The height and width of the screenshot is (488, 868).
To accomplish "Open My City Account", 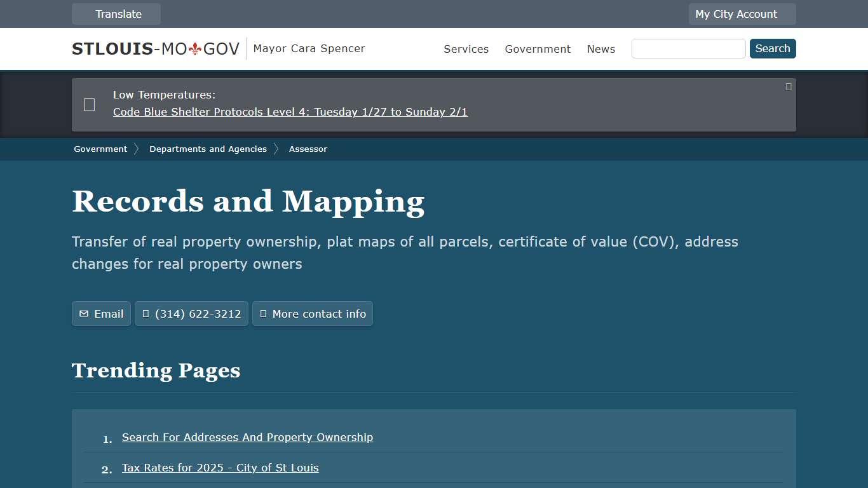I will [742, 13].
